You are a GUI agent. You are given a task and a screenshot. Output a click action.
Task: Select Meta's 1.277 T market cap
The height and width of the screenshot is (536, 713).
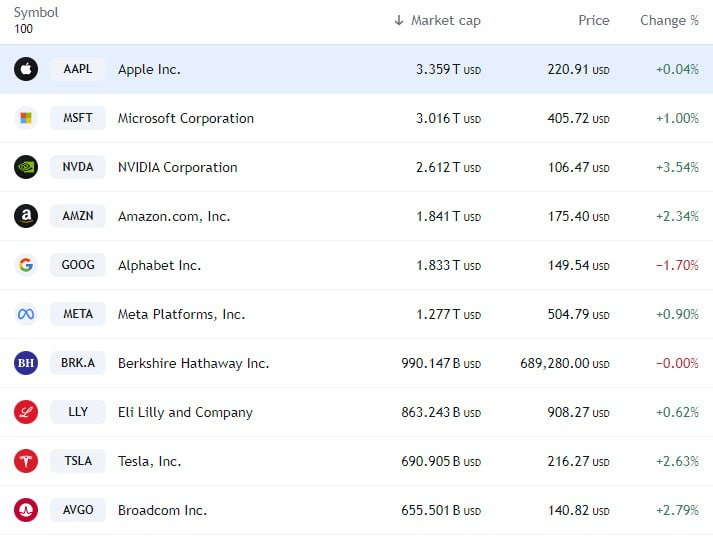(448, 315)
